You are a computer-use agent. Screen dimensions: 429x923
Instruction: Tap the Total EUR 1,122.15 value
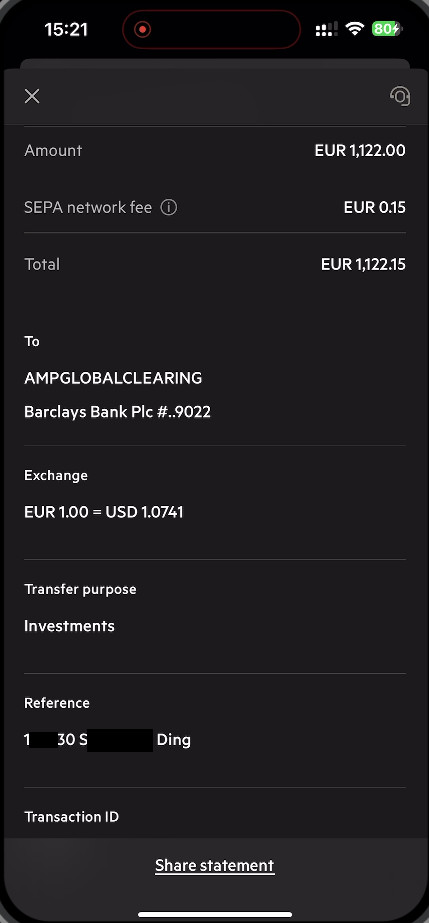pos(363,264)
